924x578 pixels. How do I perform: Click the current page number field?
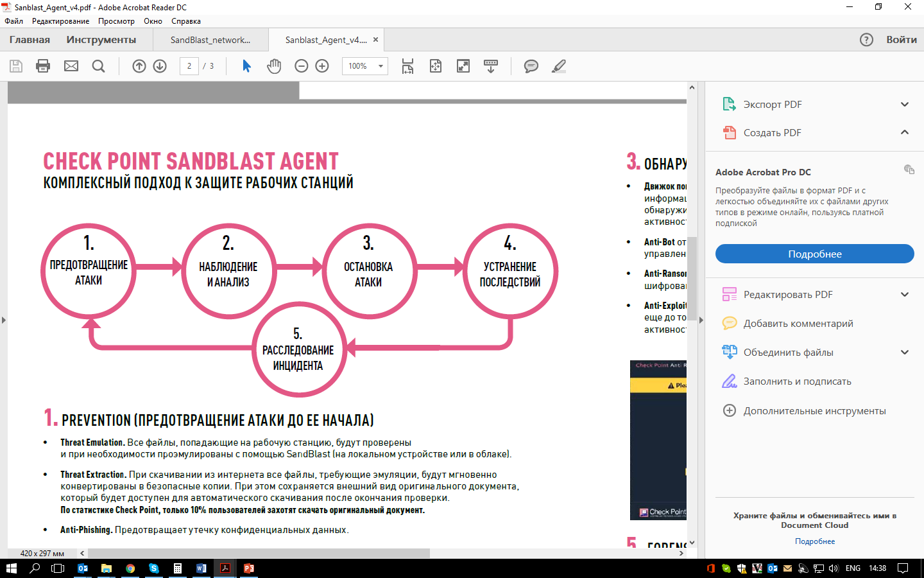coord(189,66)
